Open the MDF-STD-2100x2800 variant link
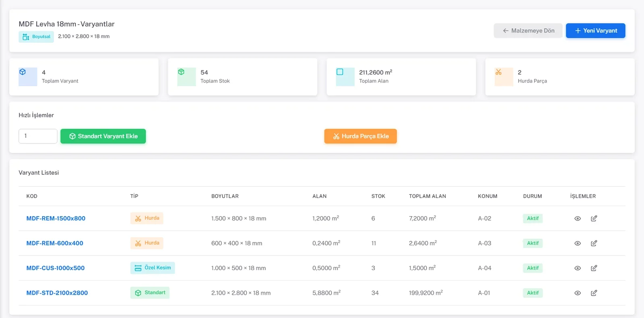Viewport: 644px width, 318px height. (x=57, y=293)
